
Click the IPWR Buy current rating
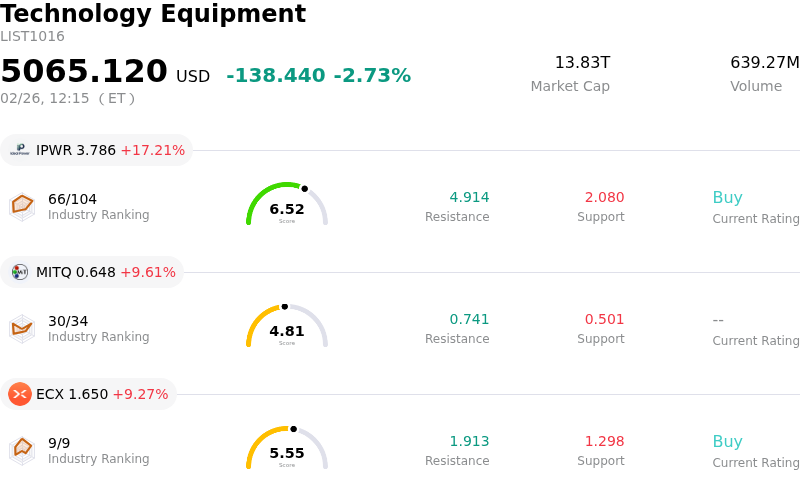pos(727,198)
